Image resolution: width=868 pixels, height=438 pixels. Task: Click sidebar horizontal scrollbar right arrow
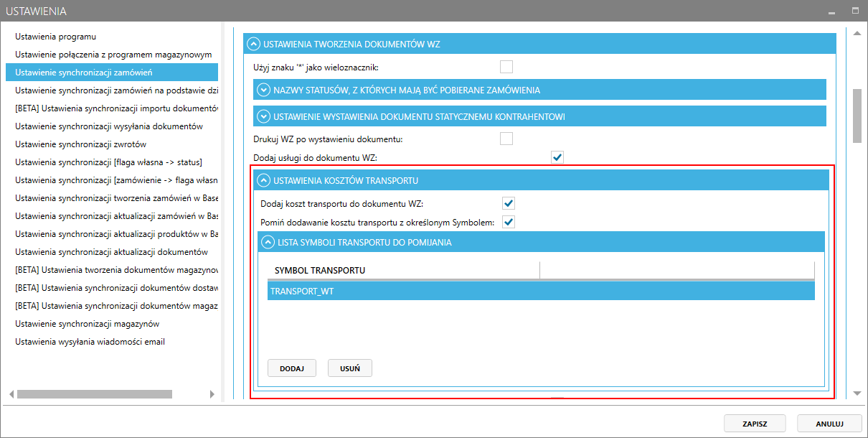pyautogui.click(x=212, y=394)
